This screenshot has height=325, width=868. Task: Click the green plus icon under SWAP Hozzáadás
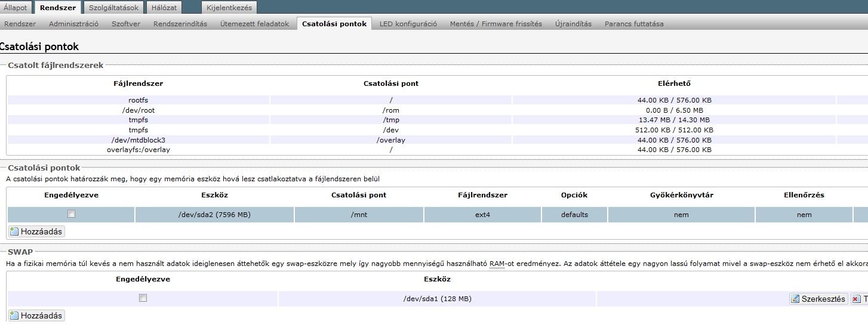[x=15, y=315]
